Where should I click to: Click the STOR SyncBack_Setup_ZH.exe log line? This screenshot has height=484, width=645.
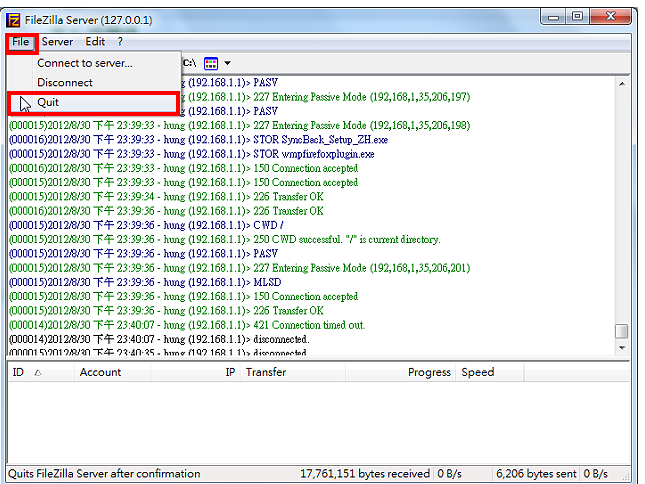coord(198,140)
